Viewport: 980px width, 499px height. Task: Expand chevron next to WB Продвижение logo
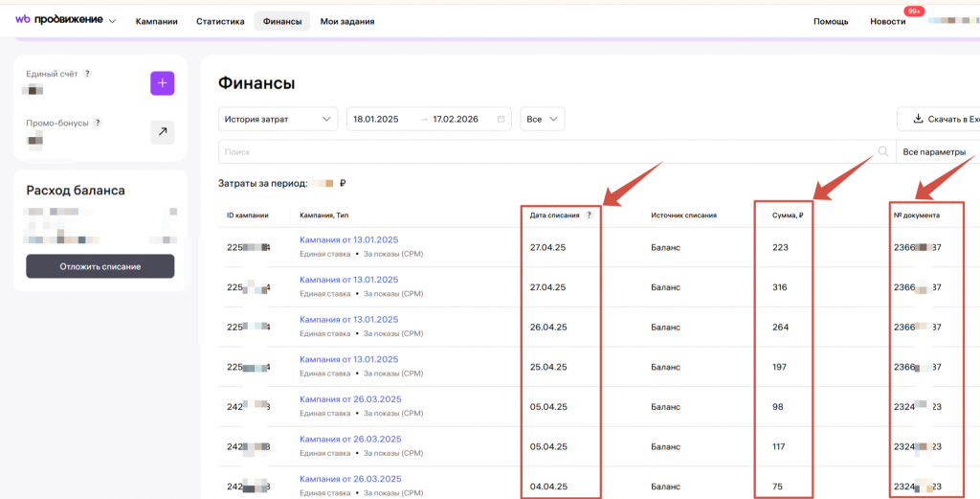coord(113,21)
